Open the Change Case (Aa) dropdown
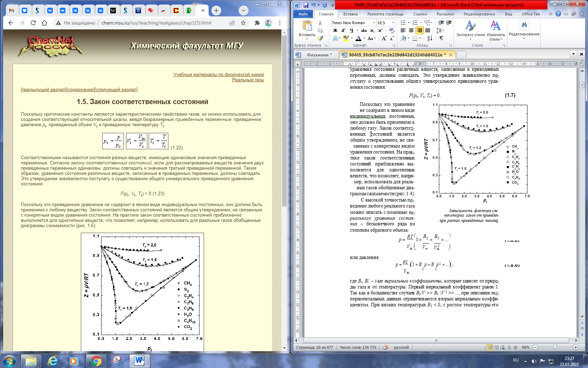This screenshot has width=588, height=368. (x=371, y=38)
